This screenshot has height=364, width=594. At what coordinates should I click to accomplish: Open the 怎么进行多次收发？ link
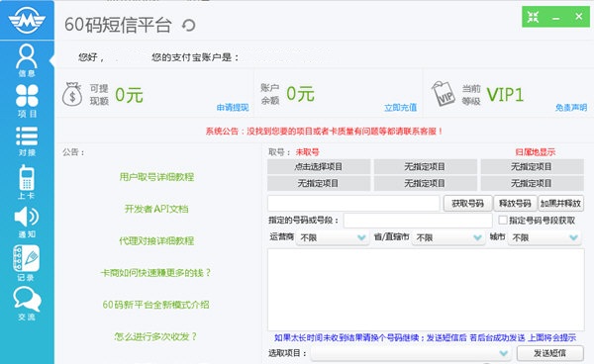(x=156, y=336)
